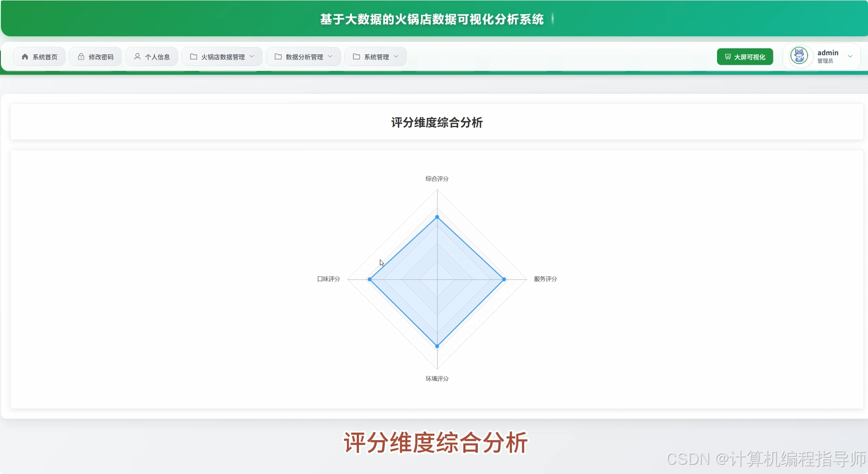
Task: Click the 环境评分 axis label
Action: [437, 379]
